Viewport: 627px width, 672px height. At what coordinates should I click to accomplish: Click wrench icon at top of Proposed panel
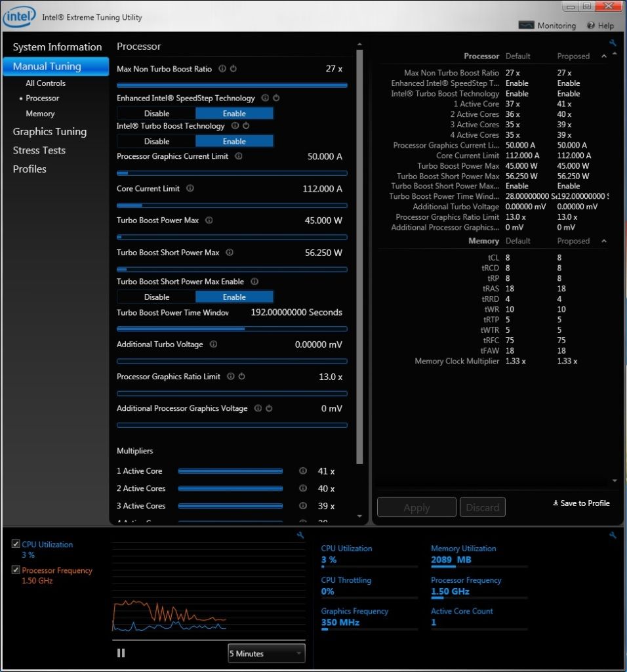[x=613, y=43]
